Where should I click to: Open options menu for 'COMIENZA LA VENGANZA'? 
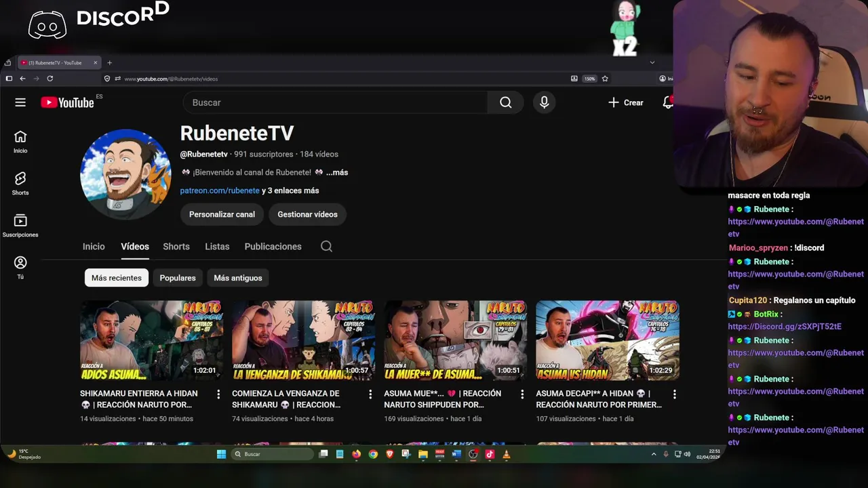coord(370,394)
